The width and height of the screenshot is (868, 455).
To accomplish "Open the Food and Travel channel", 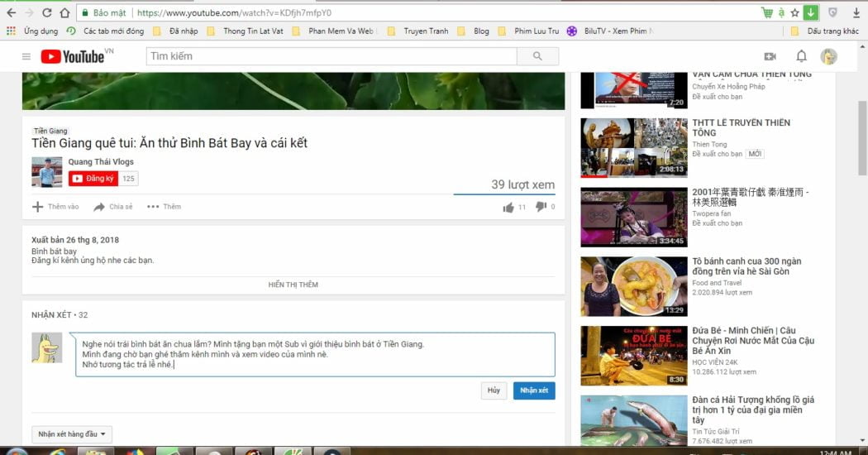I will pos(717,283).
